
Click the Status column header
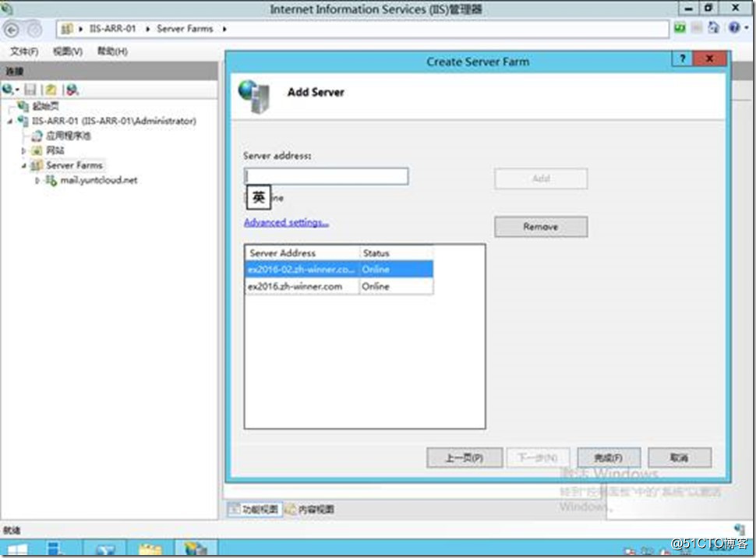coord(397,253)
